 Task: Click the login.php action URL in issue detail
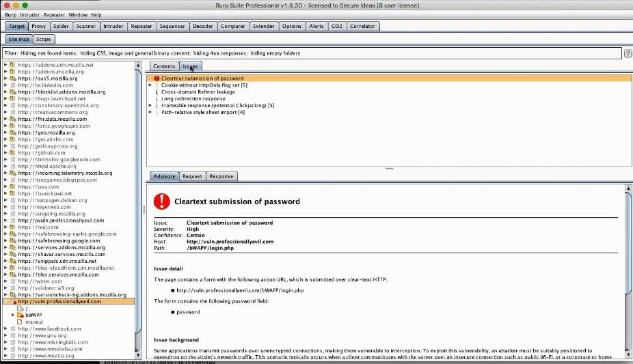point(240,290)
